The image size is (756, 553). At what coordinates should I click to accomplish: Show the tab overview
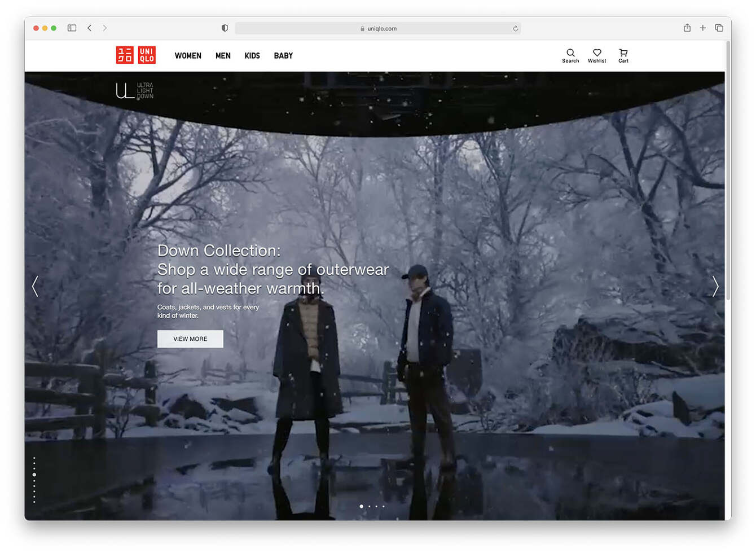719,28
